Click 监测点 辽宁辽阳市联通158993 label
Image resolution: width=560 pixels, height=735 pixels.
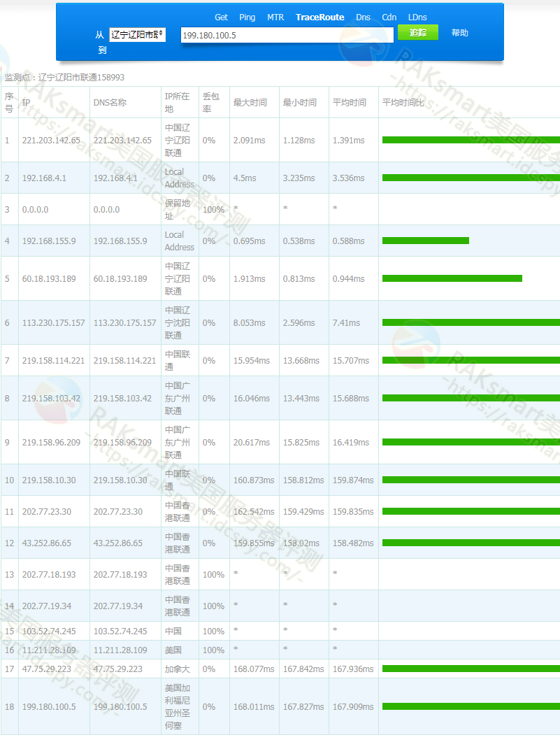pos(65,78)
